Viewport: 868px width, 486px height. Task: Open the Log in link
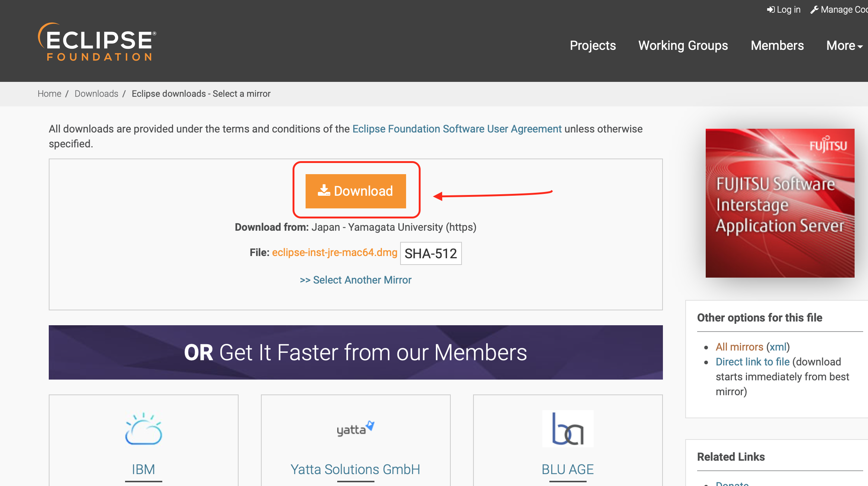pyautogui.click(x=784, y=10)
